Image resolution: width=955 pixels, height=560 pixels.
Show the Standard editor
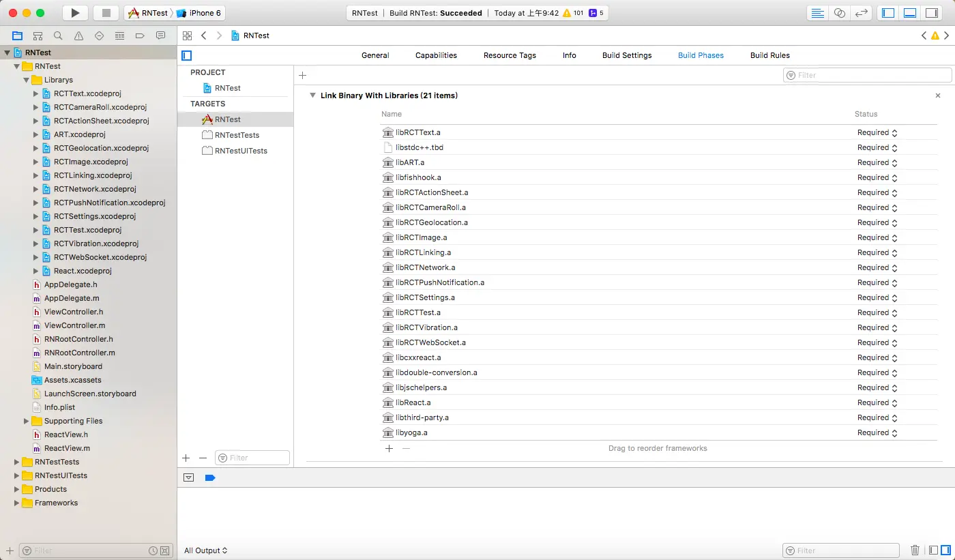(817, 13)
